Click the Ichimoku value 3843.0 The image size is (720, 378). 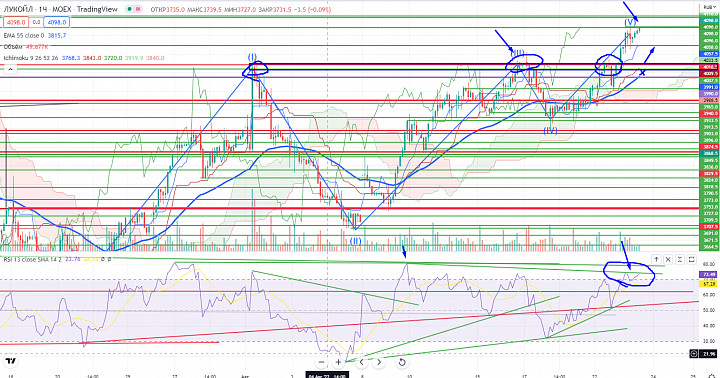(x=92, y=58)
